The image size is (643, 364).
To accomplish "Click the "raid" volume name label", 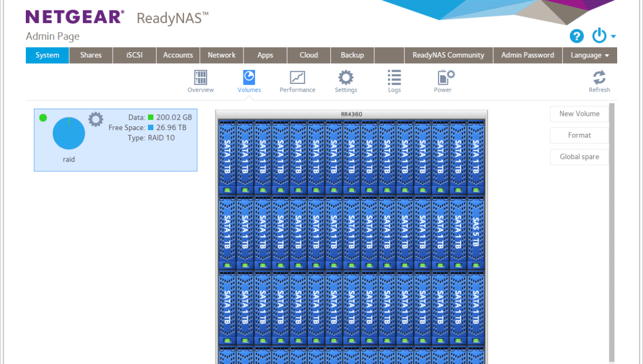I will 69,160.
